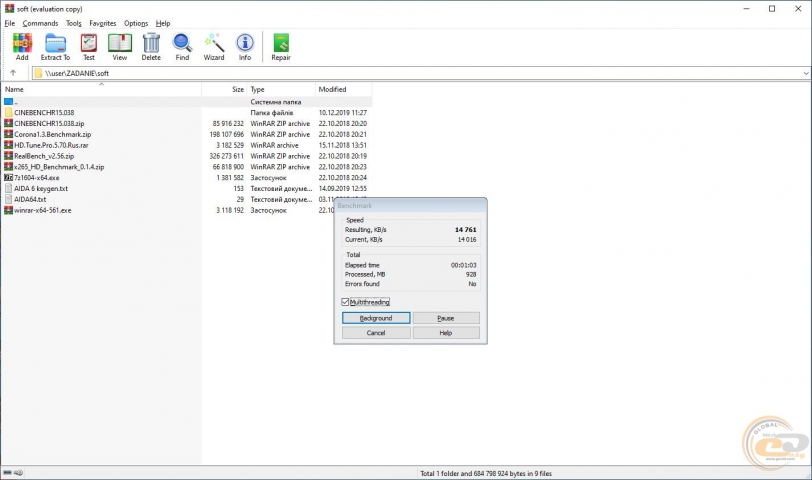Sort files by Size column

click(224, 89)
